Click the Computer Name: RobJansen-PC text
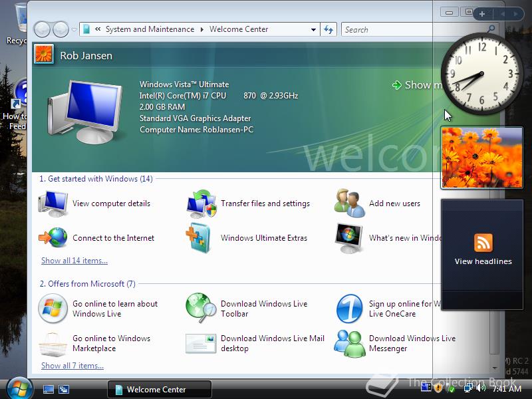The height and width of the screenshot is (399, 532). click(x=196, y=130)
